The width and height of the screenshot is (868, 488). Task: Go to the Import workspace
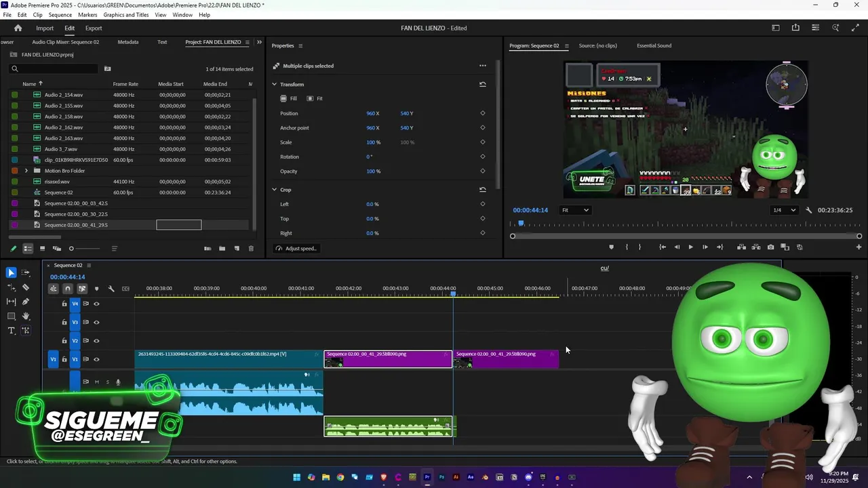(45, 28)
